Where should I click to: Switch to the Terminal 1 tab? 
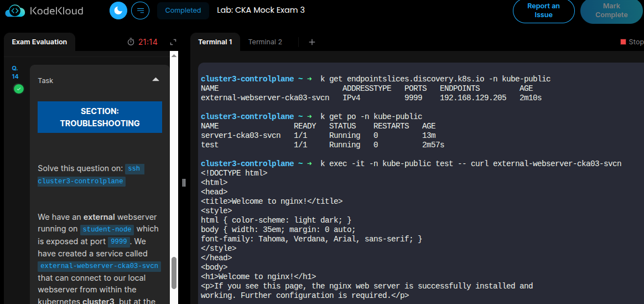(x=215, y=42)
